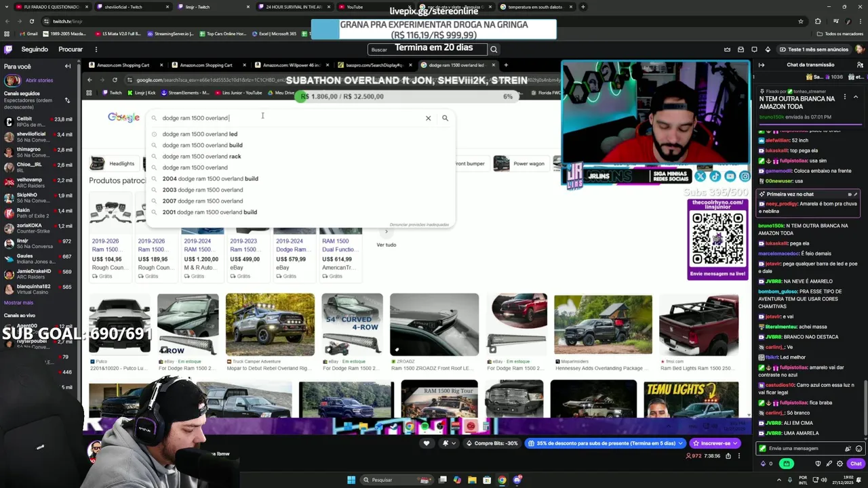Viewport: 868px width, 488px height.
Task: Switch to the temperatura em south dakota tab
Action: tap(536, 7)
